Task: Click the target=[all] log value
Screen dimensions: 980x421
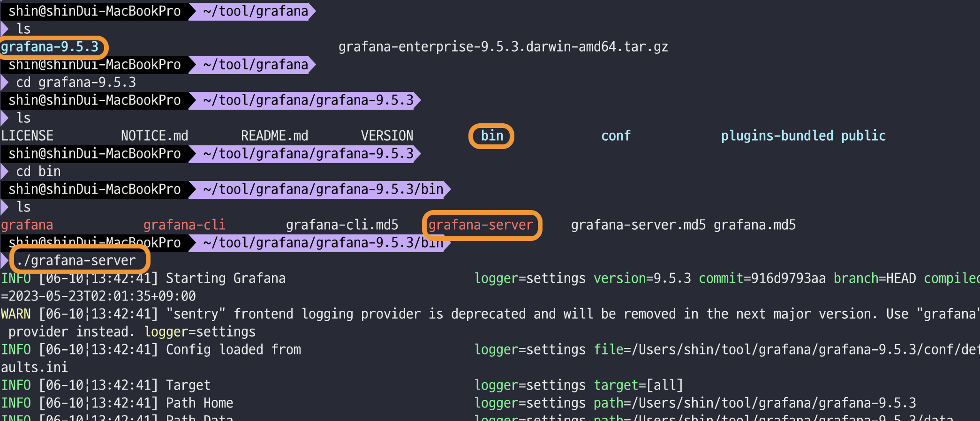Action: [x=638, y=385]
